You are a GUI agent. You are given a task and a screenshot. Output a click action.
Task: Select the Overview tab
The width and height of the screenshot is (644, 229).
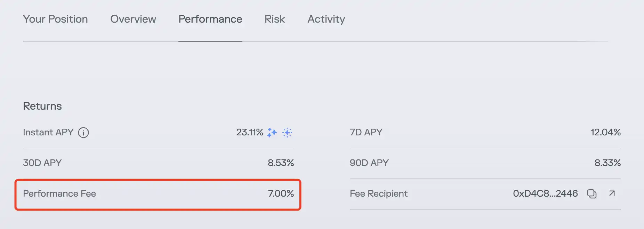[133, 19]
